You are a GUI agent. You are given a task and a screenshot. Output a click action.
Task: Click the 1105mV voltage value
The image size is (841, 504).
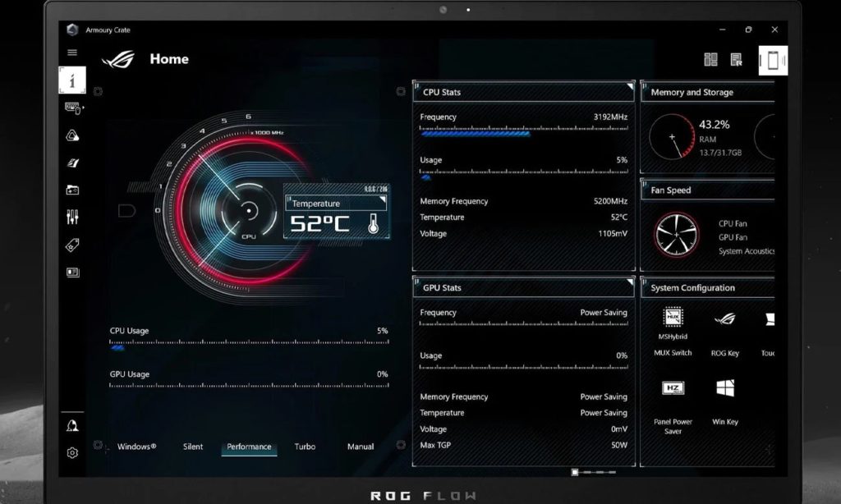pyautogui.click(x=613, y=233)
